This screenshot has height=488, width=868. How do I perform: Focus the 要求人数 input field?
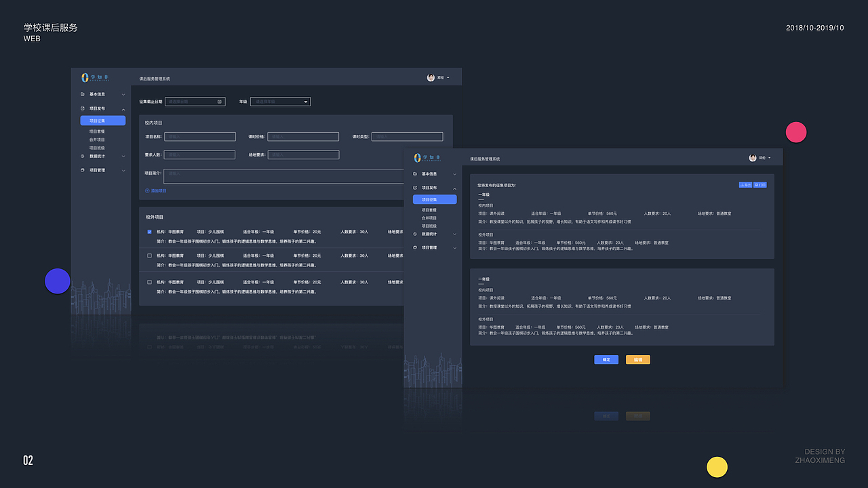coord(200,155)
